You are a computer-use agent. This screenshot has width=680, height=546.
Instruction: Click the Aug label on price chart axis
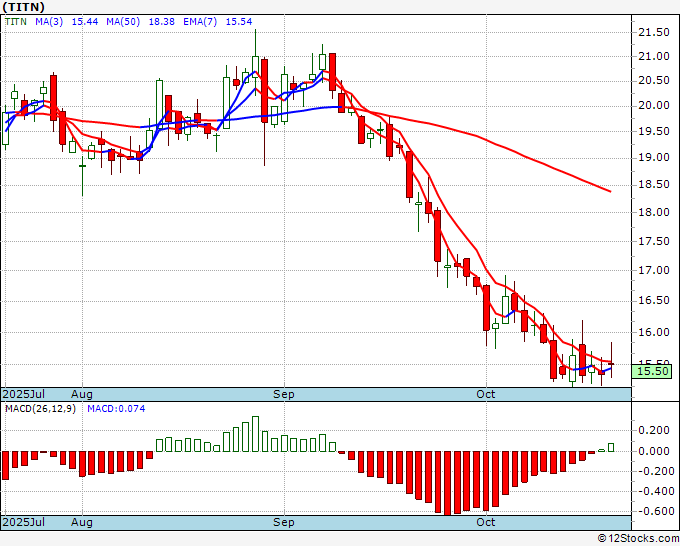[x=82, y=394]
